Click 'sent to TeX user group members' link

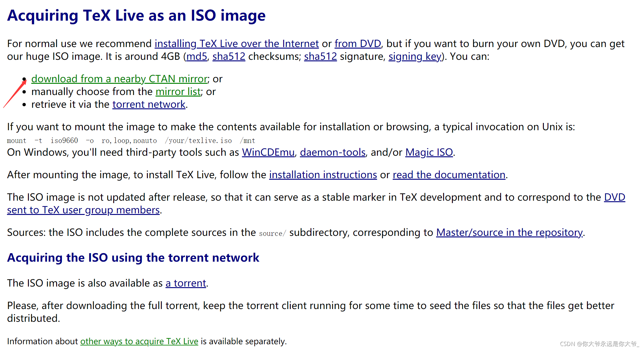pos(83,210)
